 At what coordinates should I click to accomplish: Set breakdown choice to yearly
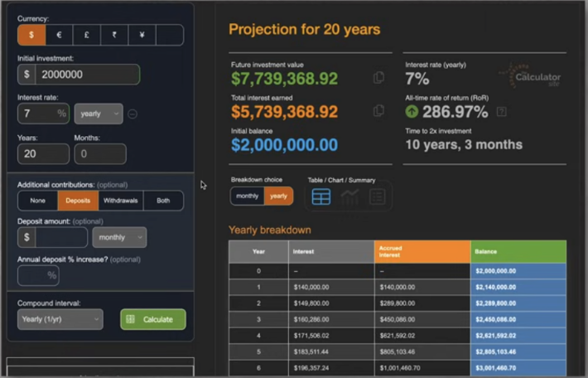click(x=278, y=196)
